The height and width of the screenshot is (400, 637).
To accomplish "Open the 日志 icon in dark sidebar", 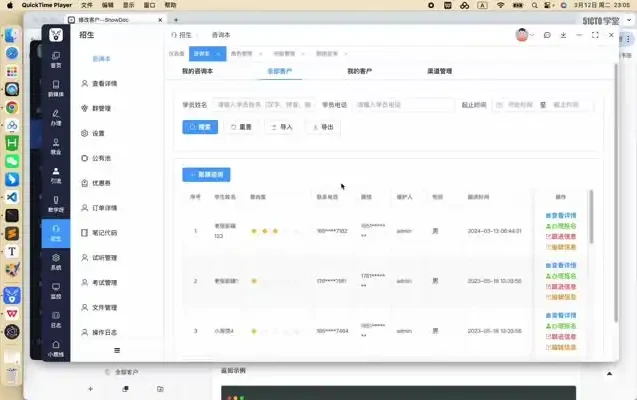I will pos(56,320).
